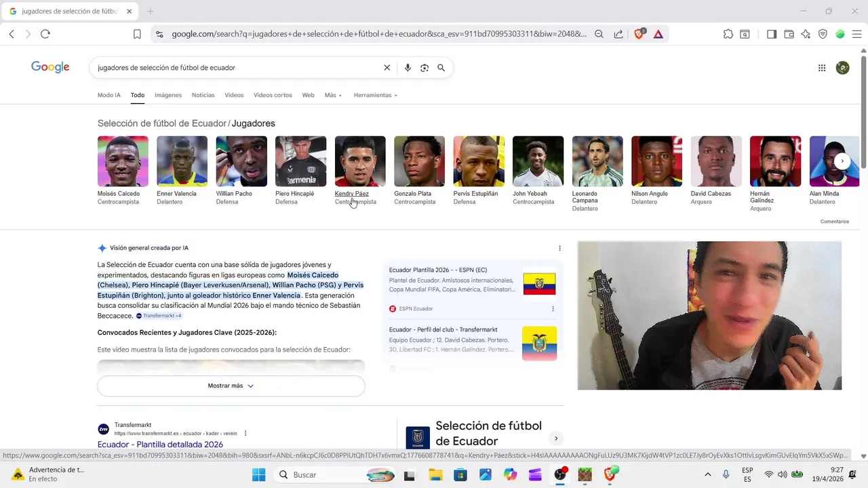Open Pervis Estupiñán player thumbnail
Screen dimensions: 868x488
point(479,161)
